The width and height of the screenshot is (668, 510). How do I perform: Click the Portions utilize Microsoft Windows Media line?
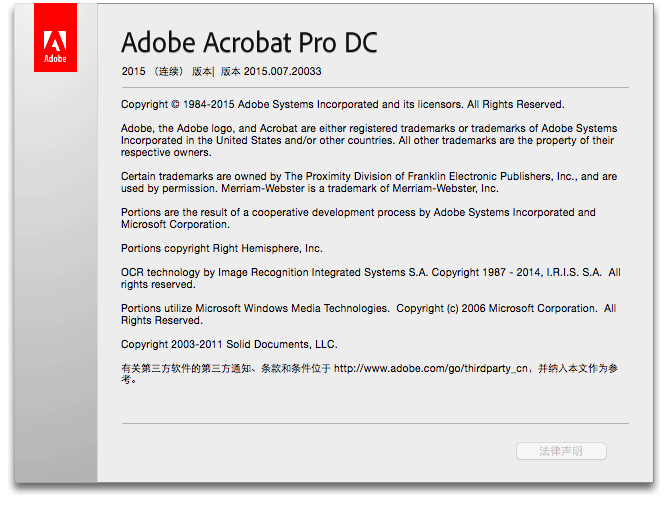click(x=369, y=308)
